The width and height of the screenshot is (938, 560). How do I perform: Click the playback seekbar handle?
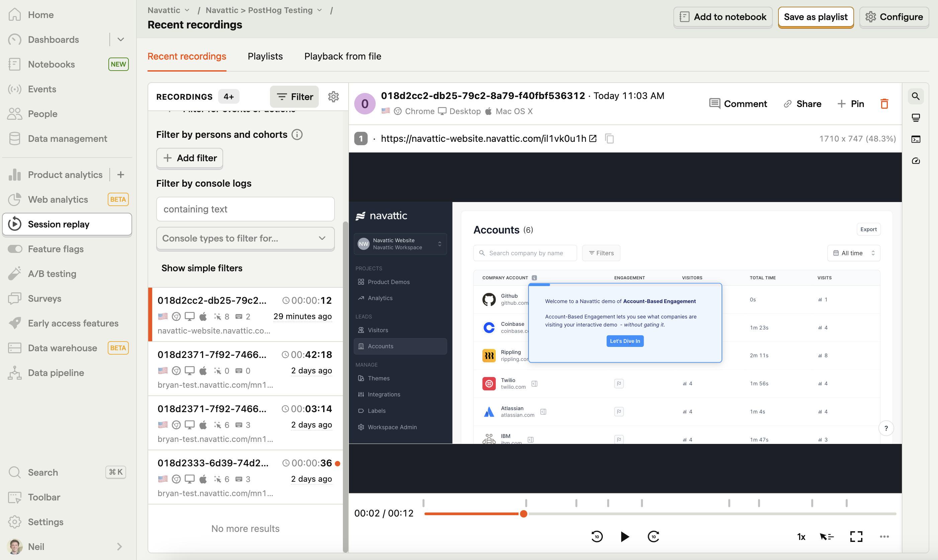point(523,514)
